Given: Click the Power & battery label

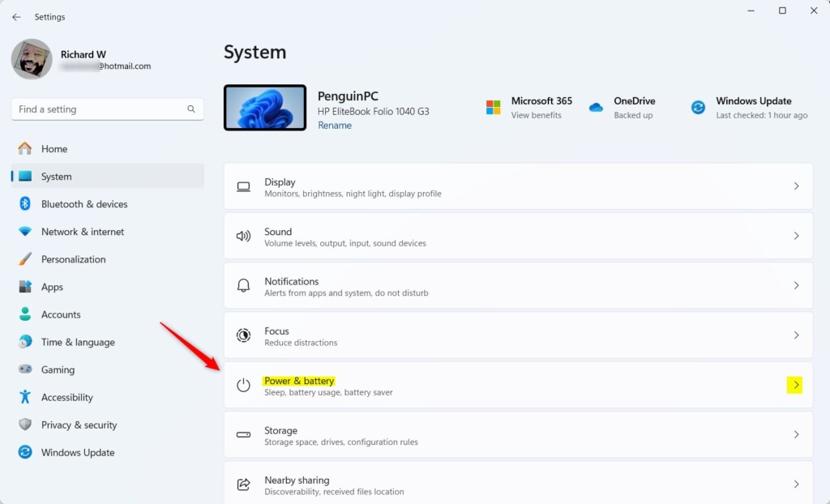Looking at the screenshot, I should tap(299, 381).
